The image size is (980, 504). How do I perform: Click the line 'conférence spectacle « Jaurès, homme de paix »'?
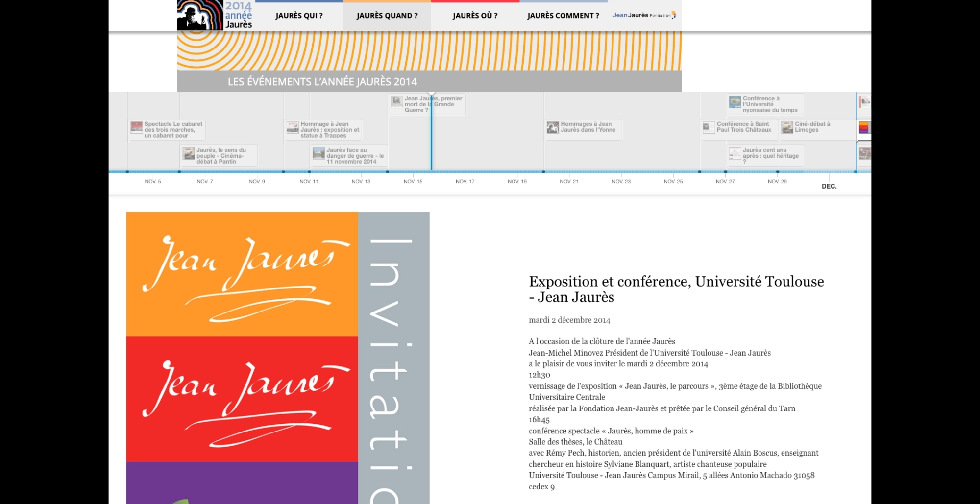coord(611,431)
